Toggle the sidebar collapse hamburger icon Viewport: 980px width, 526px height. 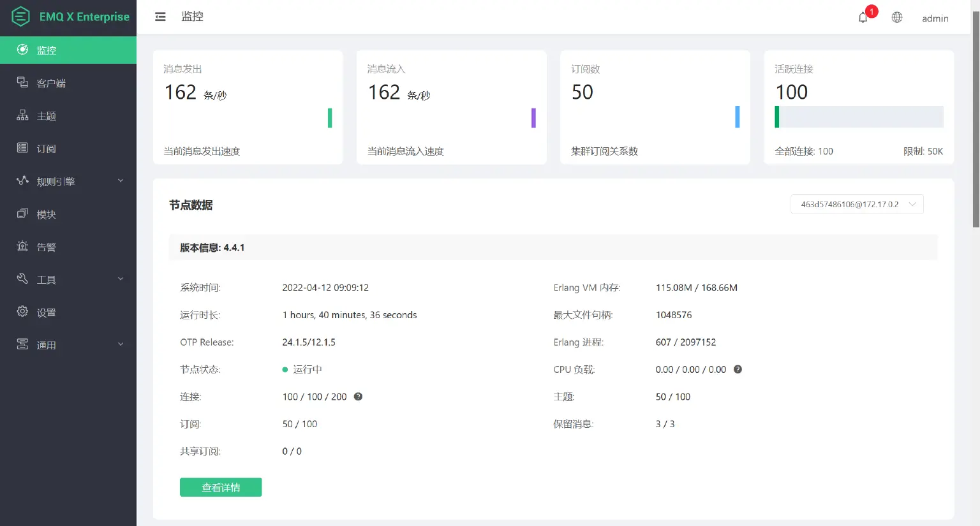pyautogui.click(x=160, y=17)
